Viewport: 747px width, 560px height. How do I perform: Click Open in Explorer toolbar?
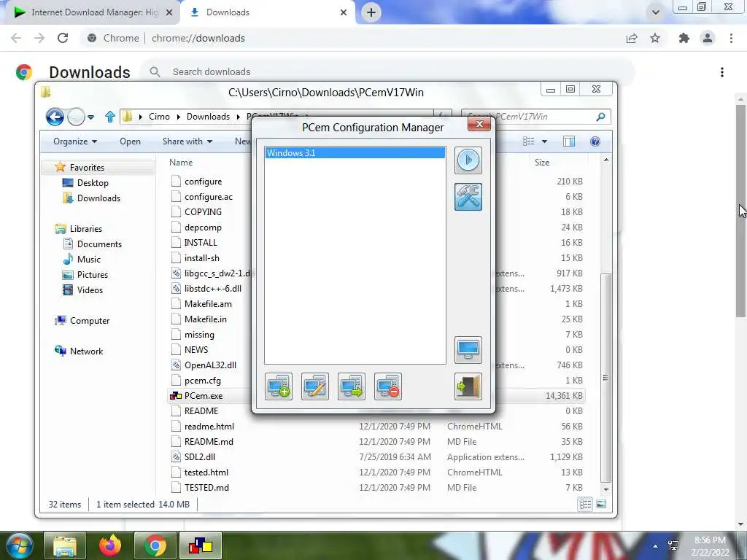tap(130, 141)
